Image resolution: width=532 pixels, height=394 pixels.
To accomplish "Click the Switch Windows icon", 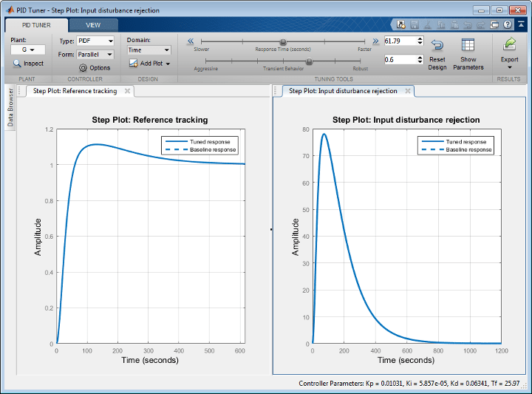I will [494, 24].
